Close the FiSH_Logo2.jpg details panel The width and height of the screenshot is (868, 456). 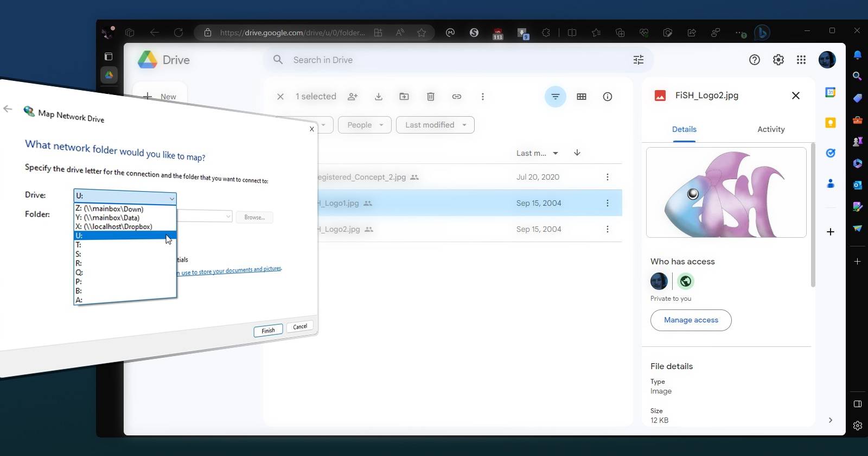tap(796, 96)
